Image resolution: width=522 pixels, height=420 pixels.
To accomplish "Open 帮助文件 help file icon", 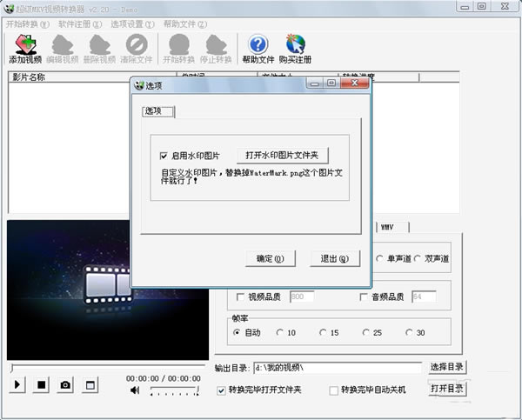I will pos(258,49).
